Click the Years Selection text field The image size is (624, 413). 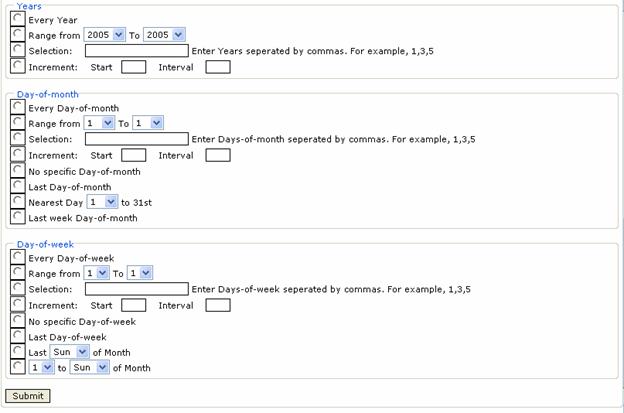pyautogui.click(x=136, y=51)
